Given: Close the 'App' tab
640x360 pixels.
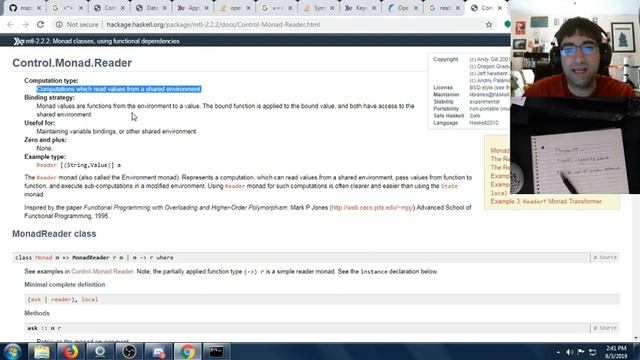Looking at the screenshot, I should (207, 8).
